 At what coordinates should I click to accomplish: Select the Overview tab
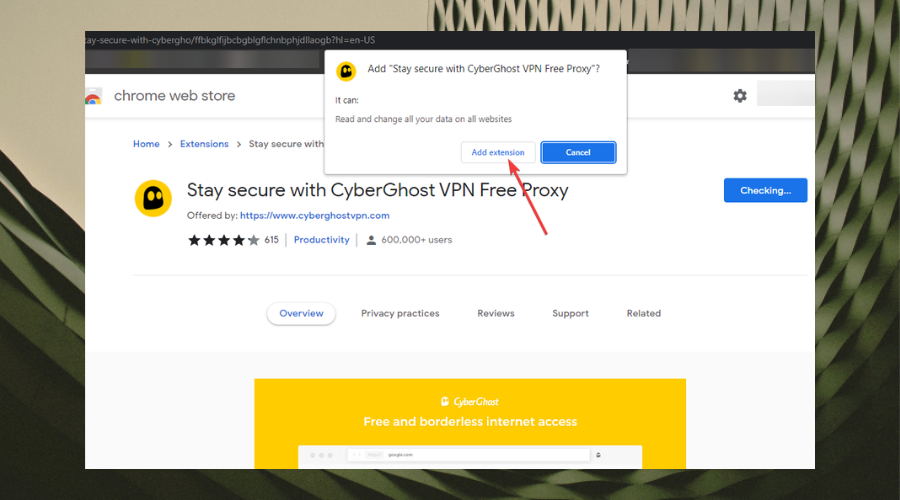tap(301, 313)
